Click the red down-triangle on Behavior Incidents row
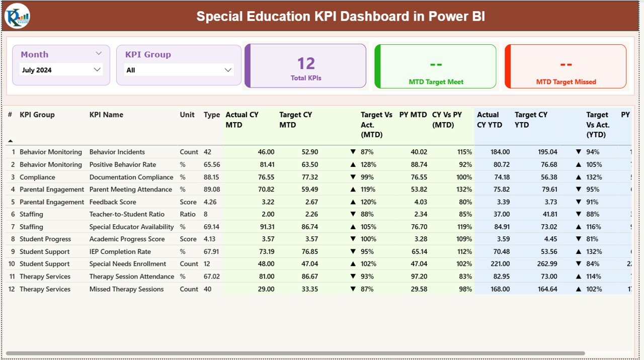Screen dimensions: 644x360 point(353,151)
